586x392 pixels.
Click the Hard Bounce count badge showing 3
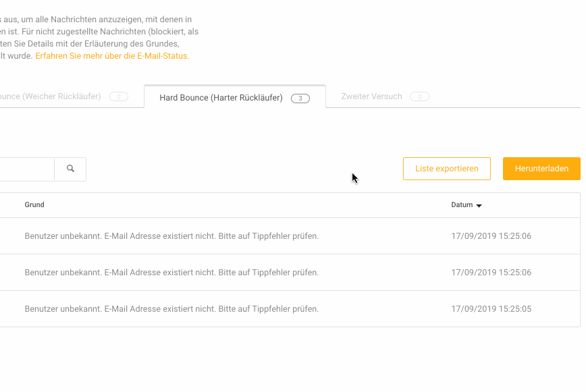pyautogui.click(x=300, y=99)
